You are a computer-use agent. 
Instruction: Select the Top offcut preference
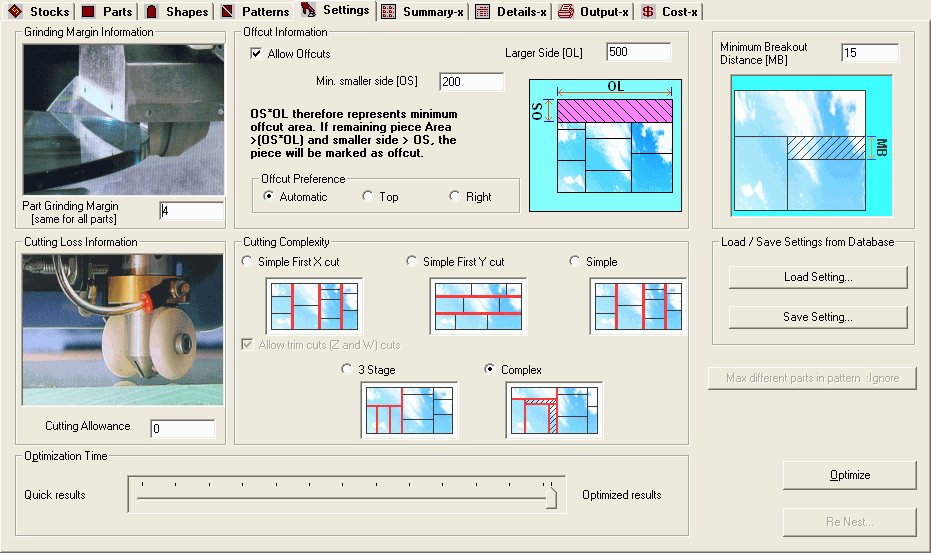368,197
